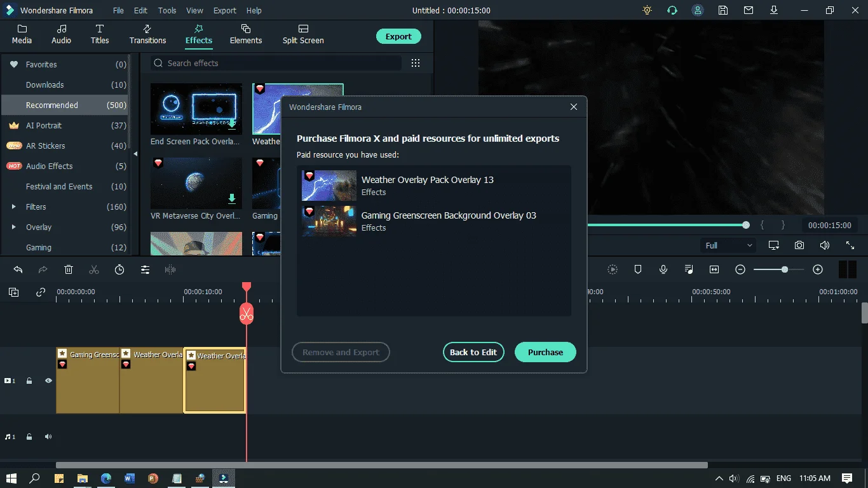Select the End Screen Pack Overlay thumbnail
The image size is (868, 488).
pos(196,109)
